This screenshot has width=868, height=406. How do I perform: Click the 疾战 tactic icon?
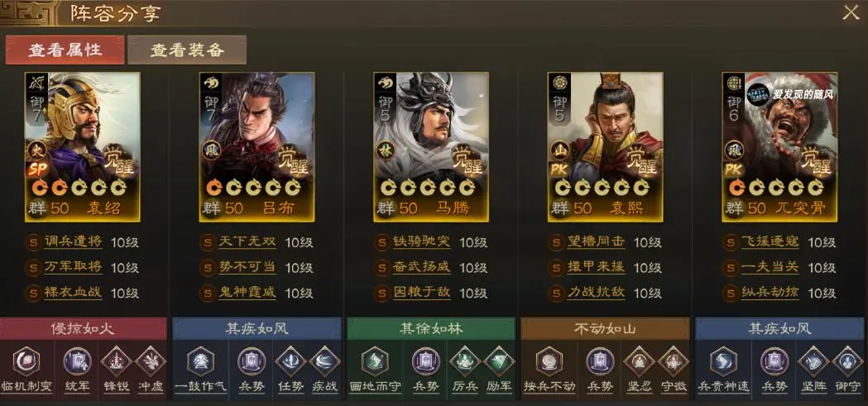325,361
